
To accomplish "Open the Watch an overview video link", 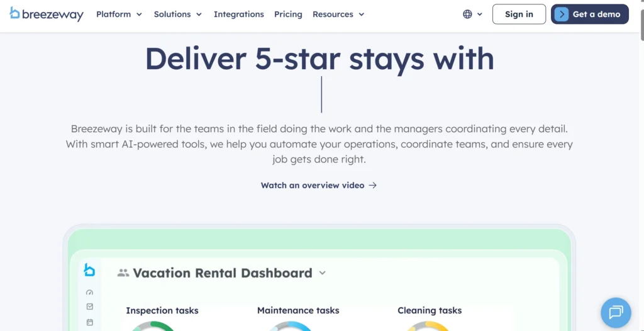I will 313,185.
